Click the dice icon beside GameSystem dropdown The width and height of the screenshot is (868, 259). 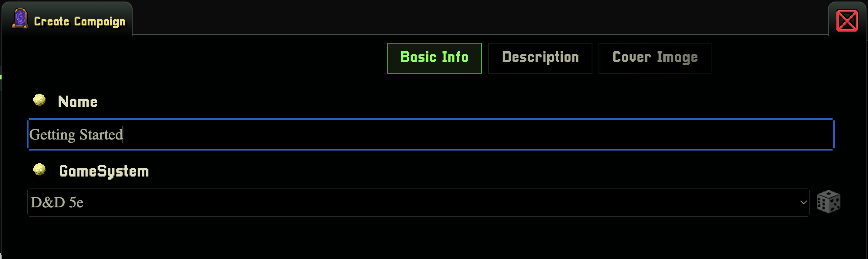(828, 202)
